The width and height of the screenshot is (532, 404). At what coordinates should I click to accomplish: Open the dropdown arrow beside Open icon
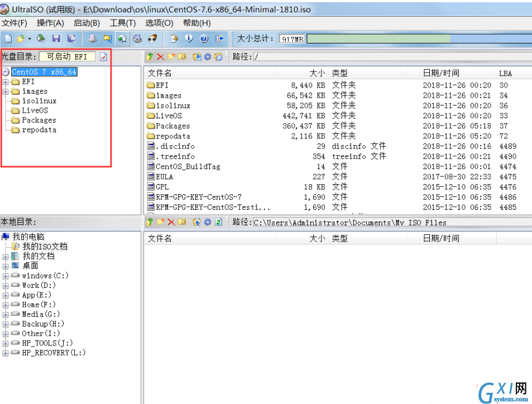click(30, 39)
